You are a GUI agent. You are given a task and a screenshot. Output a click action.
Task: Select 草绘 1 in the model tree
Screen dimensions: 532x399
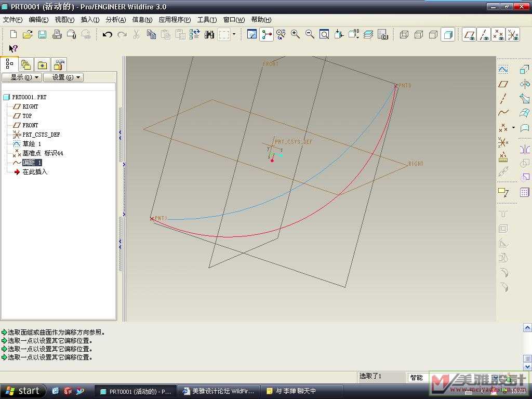pyautogui.click(x=32, y=144)
